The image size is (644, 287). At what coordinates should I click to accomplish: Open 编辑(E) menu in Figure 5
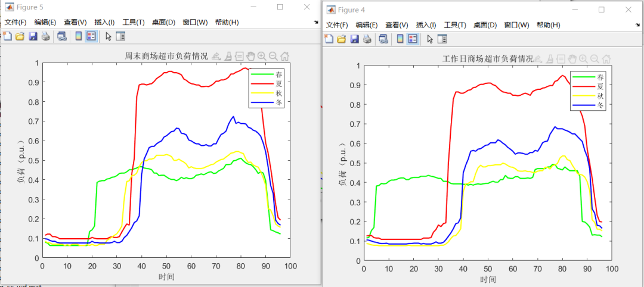click(45, 23)
